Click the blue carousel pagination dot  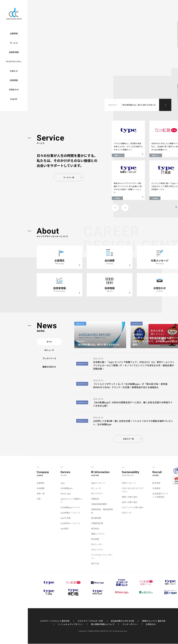176,207
